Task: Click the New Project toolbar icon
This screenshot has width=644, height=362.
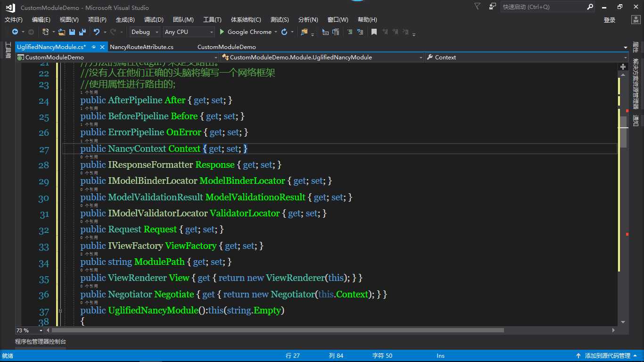Action: point(46,32)
